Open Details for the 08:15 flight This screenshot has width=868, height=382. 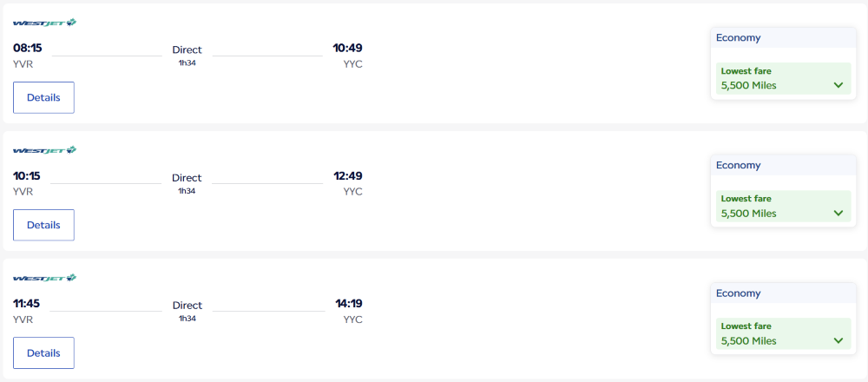(x=43, y=97)
